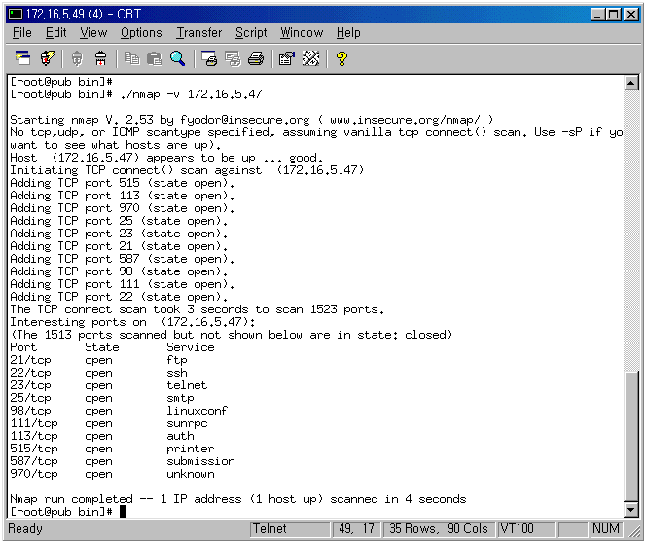
Task: Click the '515/tcp open printer' row
Action: tap(112, 449)
